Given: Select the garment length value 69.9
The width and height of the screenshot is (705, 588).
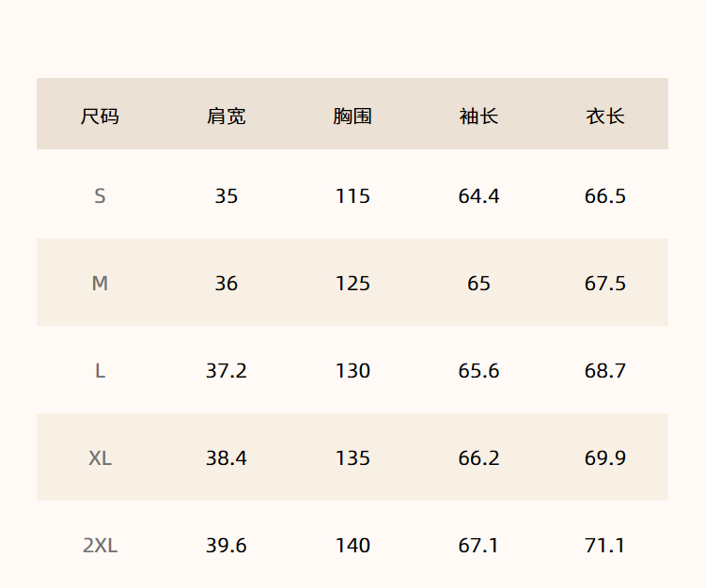Looking at the screenshot, I should tap(605, 458).
